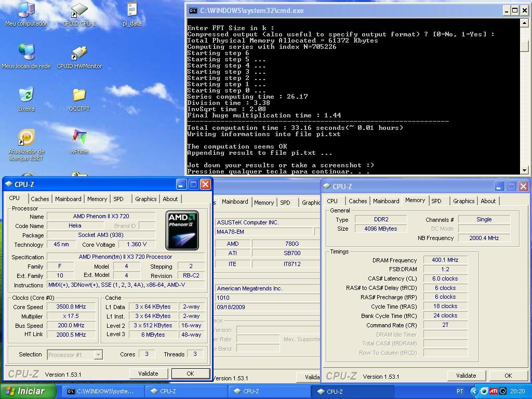Click Validate in right CPU-Z window
The width and height of the screenshot is (532, 399).
pyautogui.click(x=466, y=376)
